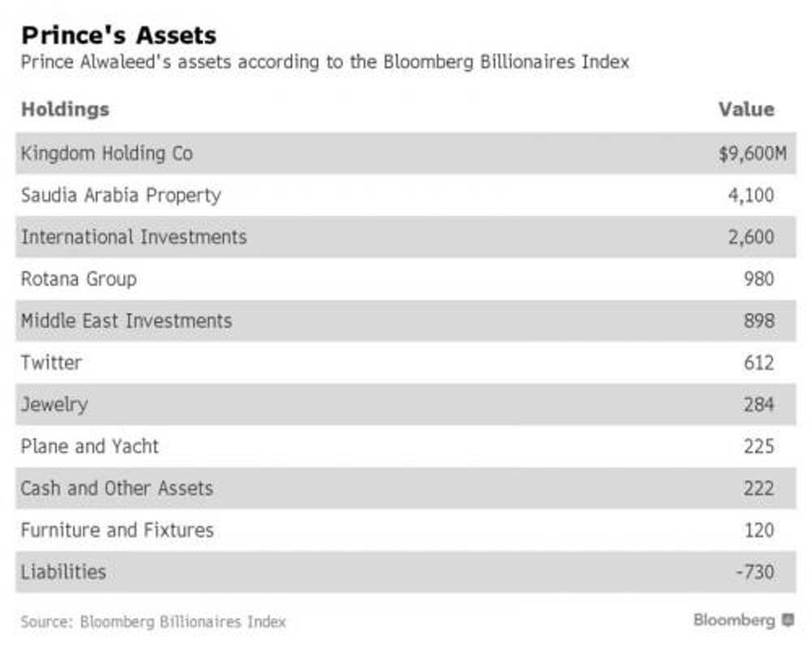Click the Holdings column header

pyautogui.click(x=65, y=110)
